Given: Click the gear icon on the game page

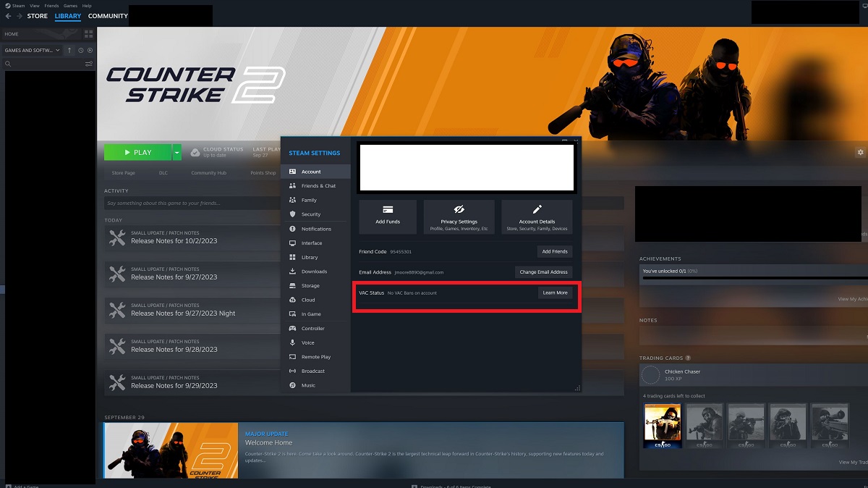Looking at the screenshot, I should pos(860,152).
